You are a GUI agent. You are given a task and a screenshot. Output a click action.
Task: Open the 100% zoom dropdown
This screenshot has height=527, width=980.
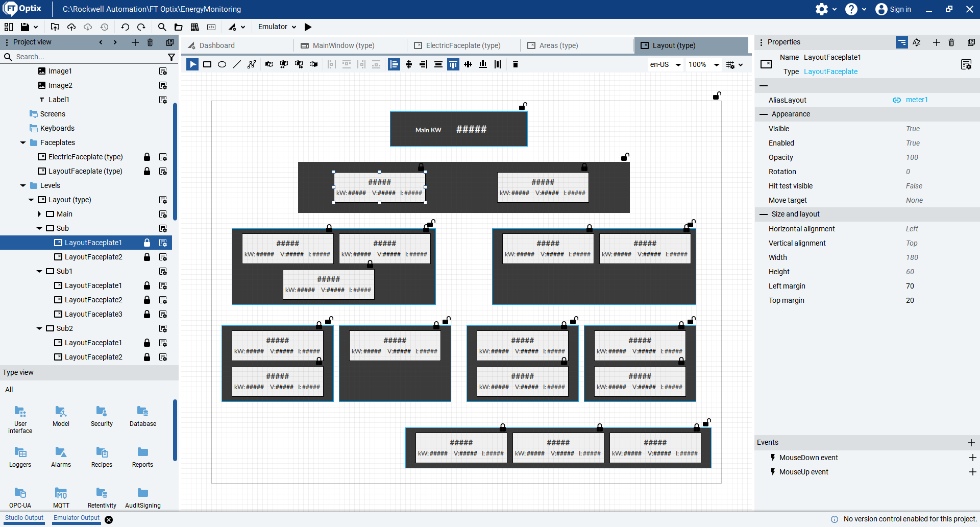703,64
